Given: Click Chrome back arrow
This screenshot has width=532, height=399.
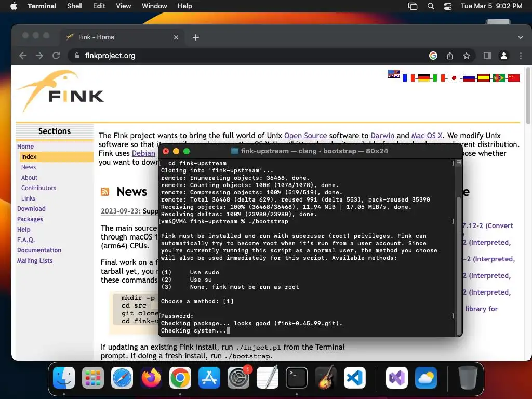Looking at the screenshot, I should coord(23,56).
